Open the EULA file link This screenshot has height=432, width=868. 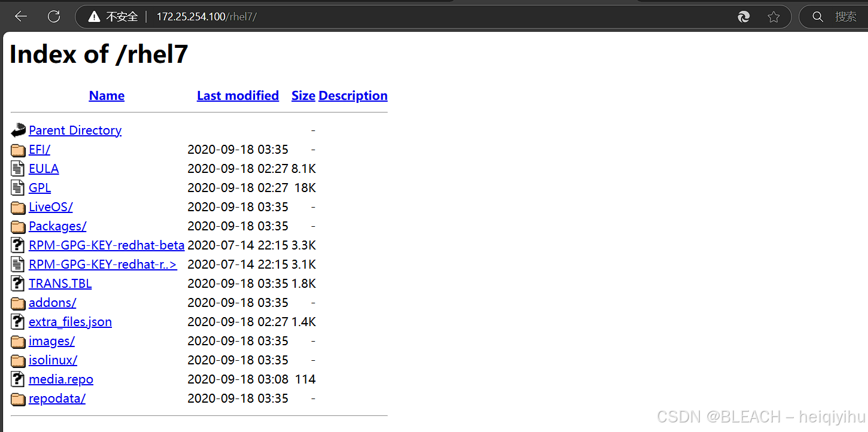44,169
